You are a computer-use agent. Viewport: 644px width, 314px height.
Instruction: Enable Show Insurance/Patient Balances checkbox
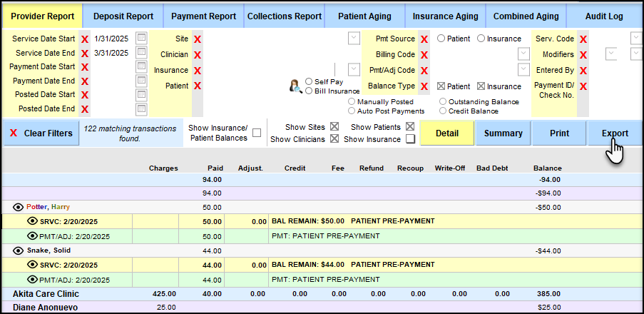(257, 133)
